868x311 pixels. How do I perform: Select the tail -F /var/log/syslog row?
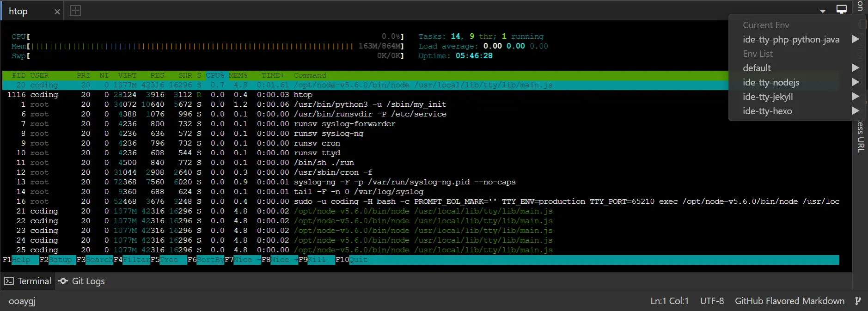click(421, 192)
